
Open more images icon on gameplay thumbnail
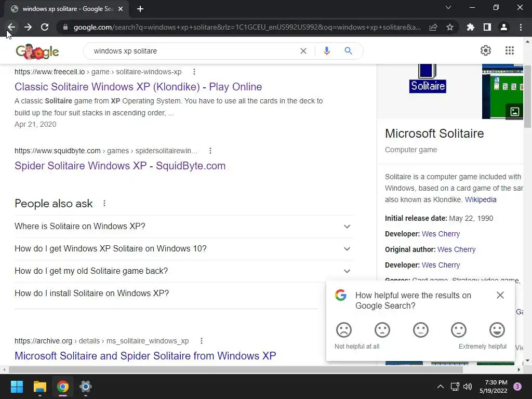[x=514, y=112]
